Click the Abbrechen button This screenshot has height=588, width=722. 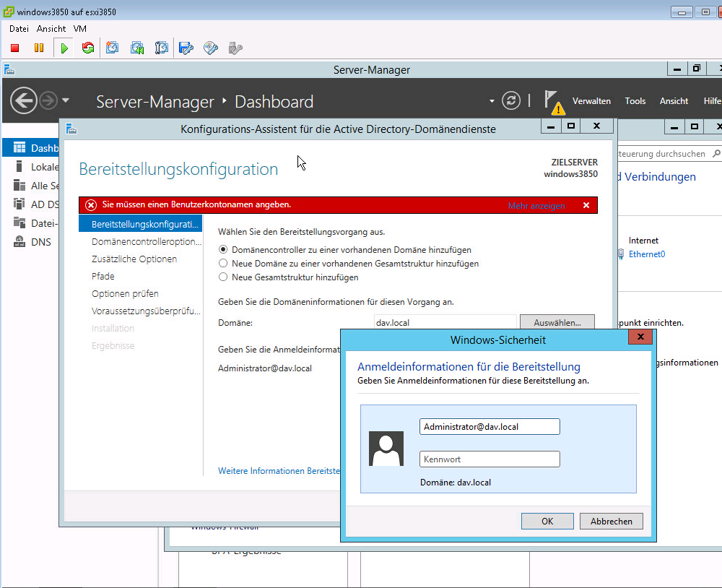(611, 521)
